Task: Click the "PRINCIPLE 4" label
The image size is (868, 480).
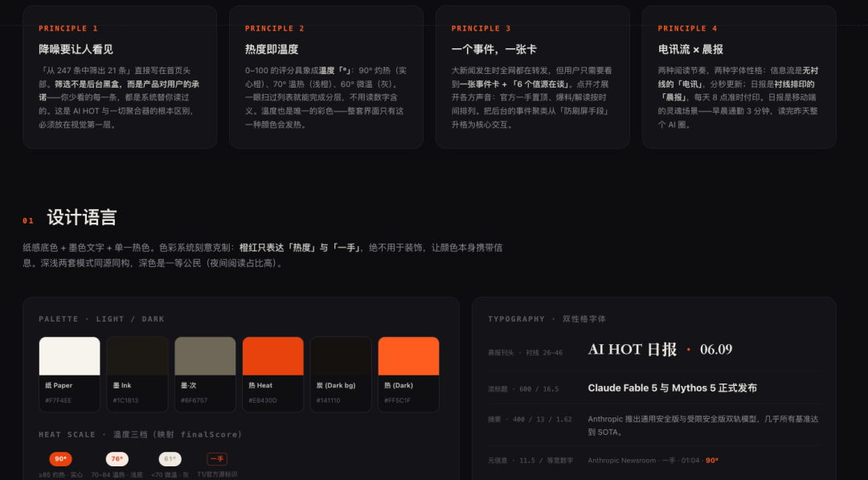Action: point(687,28)
